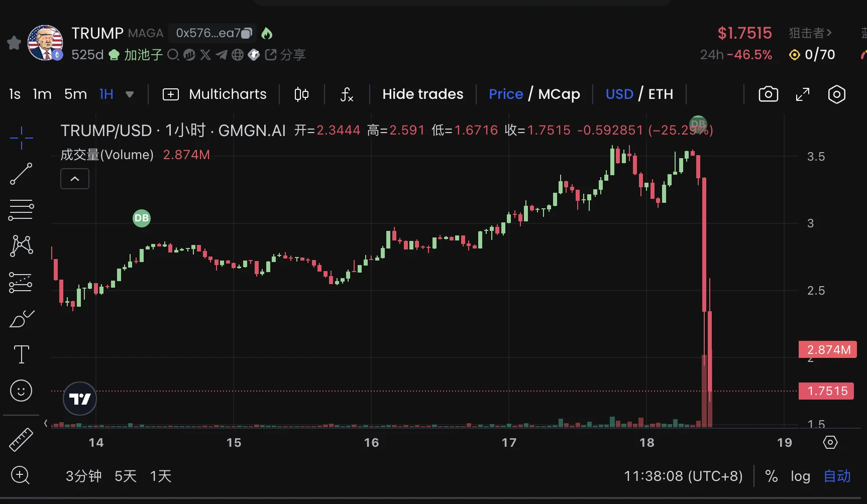Collapse the volume indicator panel
This screenshot has height=504, width=867.
(74, 179)
